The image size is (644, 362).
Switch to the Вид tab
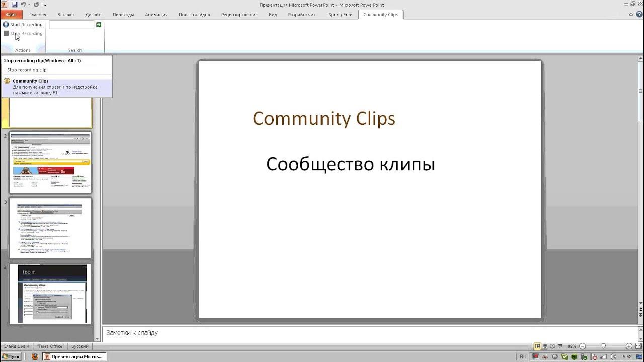(273, 15)
